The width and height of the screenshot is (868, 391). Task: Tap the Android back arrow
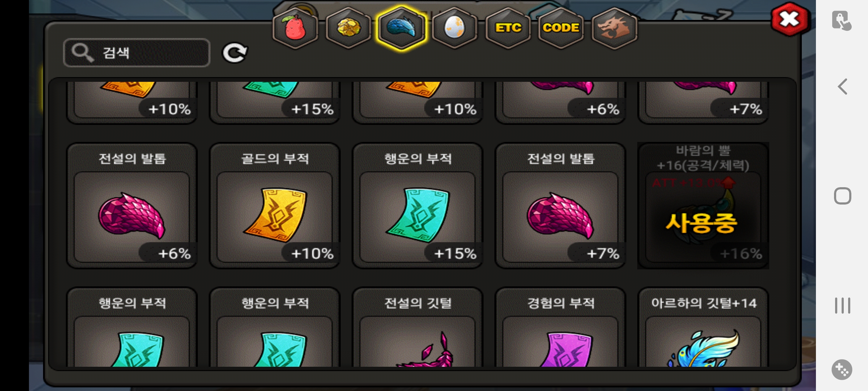[843, 87]
